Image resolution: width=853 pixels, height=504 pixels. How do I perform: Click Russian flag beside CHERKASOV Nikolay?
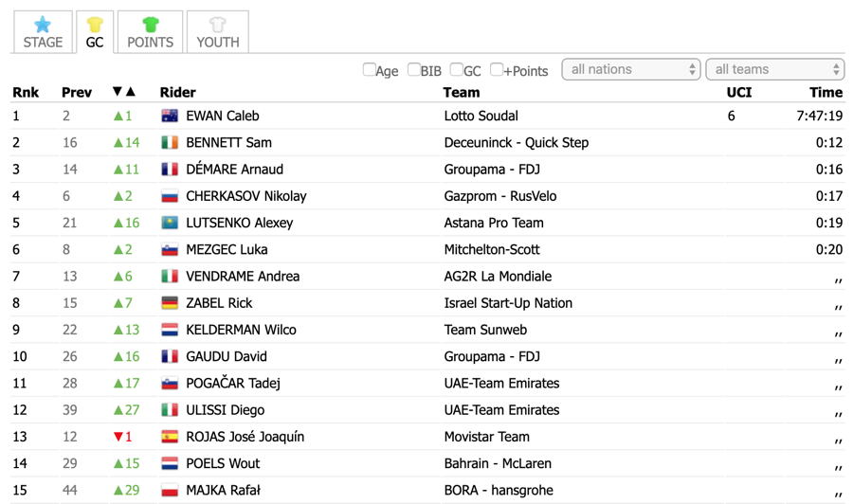tap(170, 196)
